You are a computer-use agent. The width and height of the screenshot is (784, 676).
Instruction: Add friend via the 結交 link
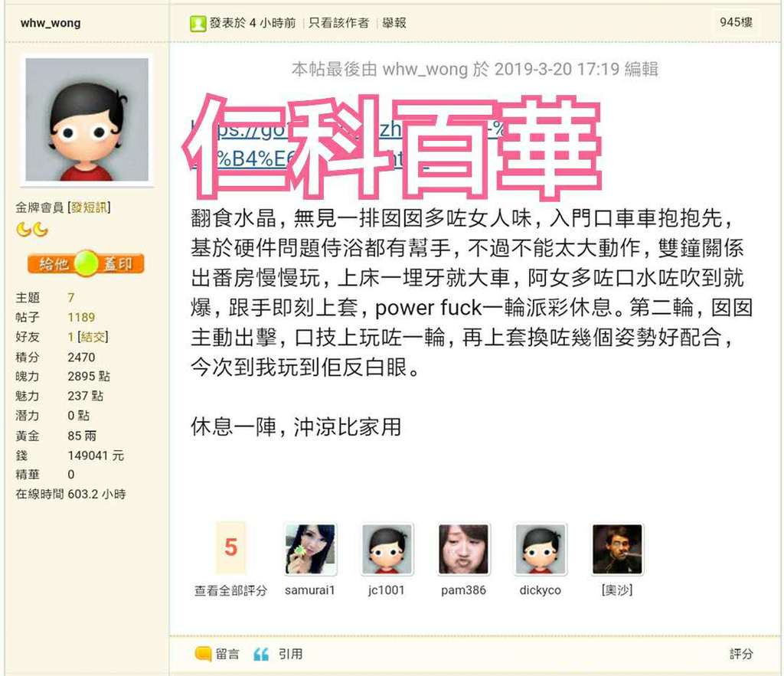[x=93, y=337]
